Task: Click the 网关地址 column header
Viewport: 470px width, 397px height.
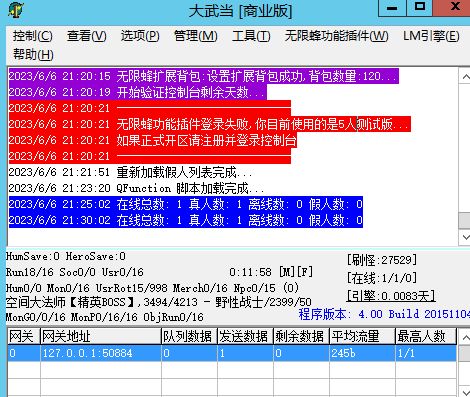Action: pyautogui.click(x=101, y=336)
